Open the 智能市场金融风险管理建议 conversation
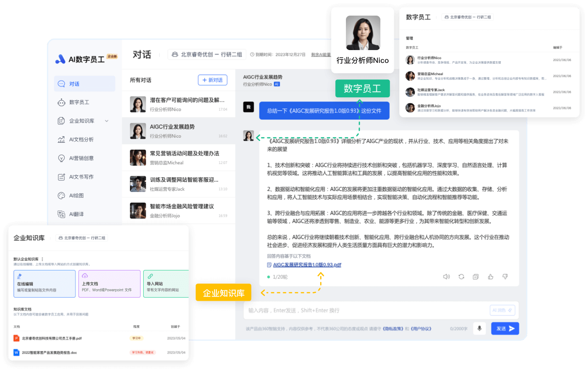This screenshot has width=588, height=371. point(178,211)
